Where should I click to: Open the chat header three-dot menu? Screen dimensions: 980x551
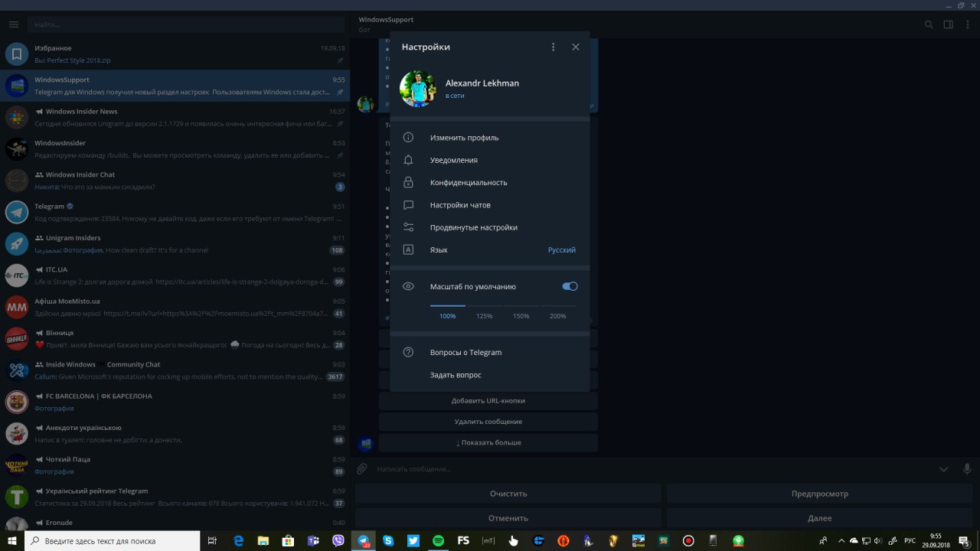point(967,24)
